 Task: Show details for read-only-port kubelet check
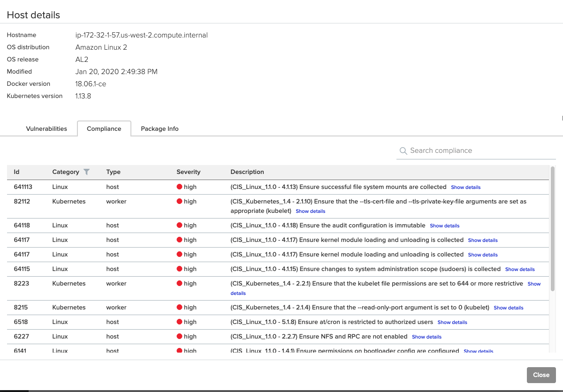click(x=508, y=308)
